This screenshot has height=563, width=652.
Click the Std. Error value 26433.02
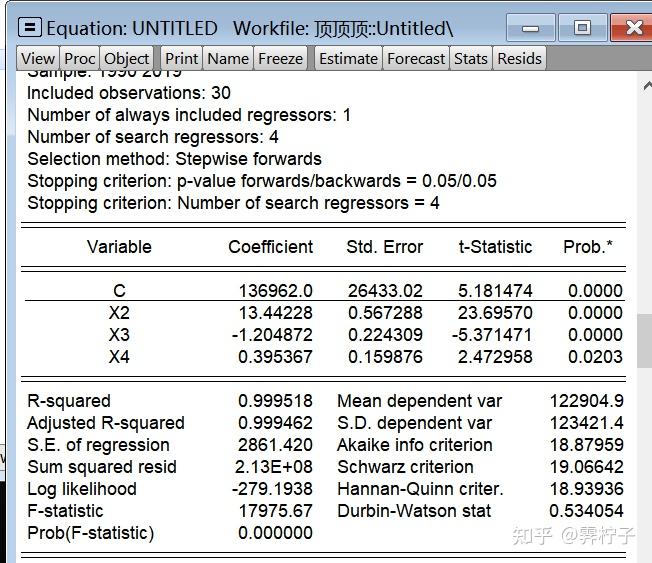pyautogui.click(x=385, y=291)
